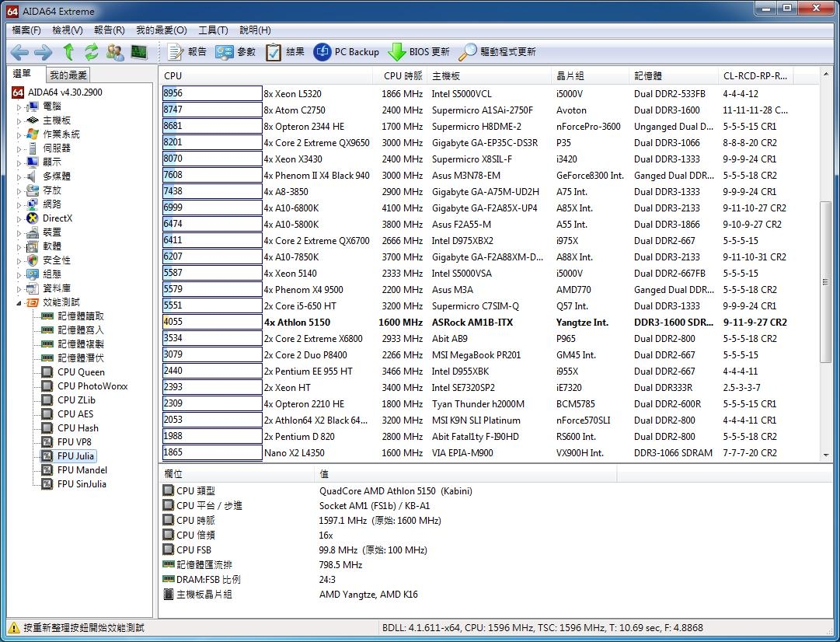This screenshot has width=840, height=642.
Task: Expand the 存放 tree node
Action: [x=19, y=190]
